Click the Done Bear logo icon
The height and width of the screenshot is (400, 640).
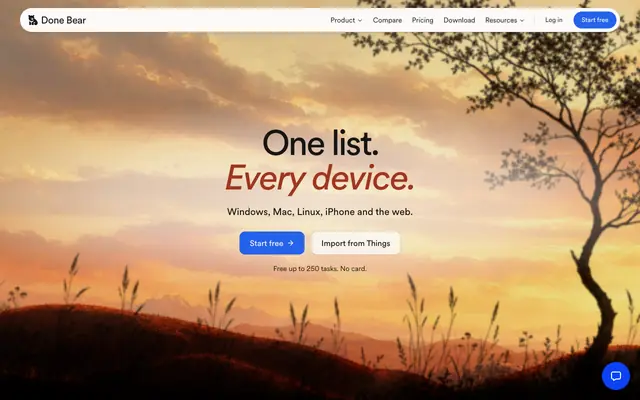(33, 20)
